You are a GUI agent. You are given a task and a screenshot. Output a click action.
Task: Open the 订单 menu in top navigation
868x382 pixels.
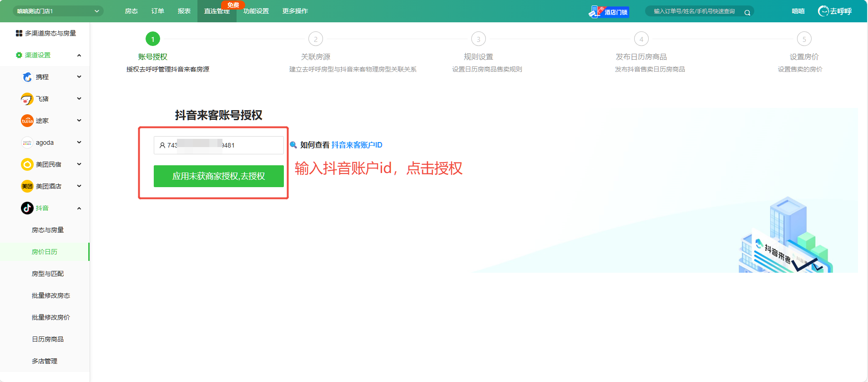click(157, 11)
